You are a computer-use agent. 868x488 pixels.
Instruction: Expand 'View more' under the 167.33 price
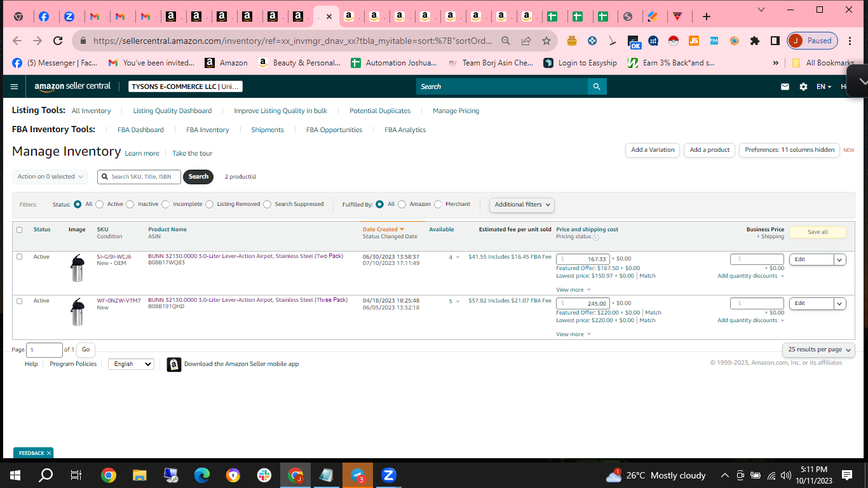(x=573, y=290)
